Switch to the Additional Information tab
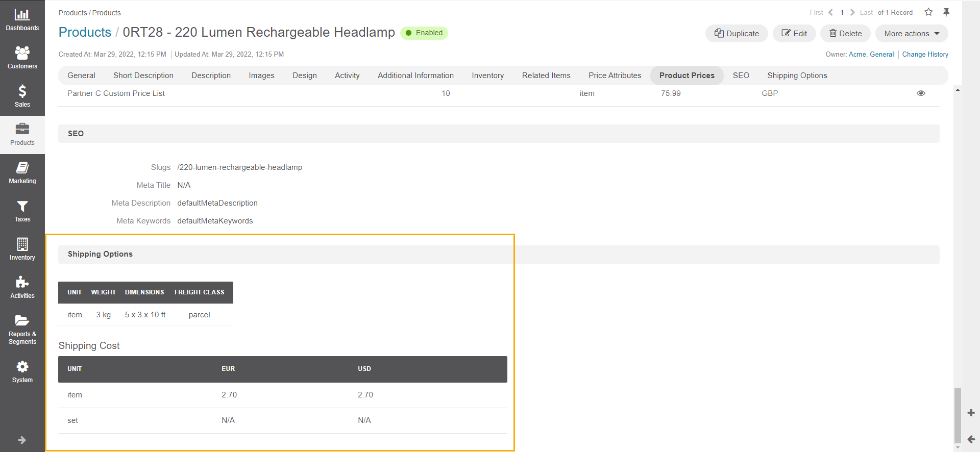The image size is (980, 452). coord(415,76)
